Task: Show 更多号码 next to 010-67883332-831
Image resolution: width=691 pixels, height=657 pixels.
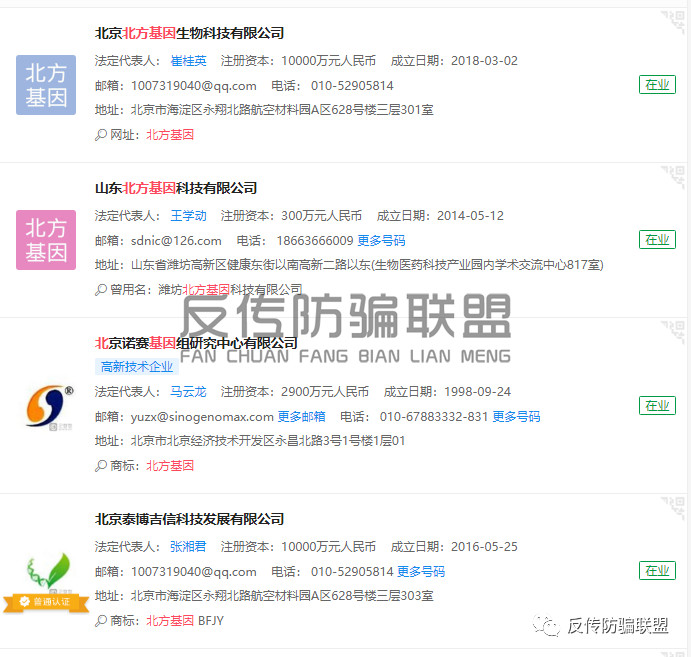Action: (x=516, y=416)
